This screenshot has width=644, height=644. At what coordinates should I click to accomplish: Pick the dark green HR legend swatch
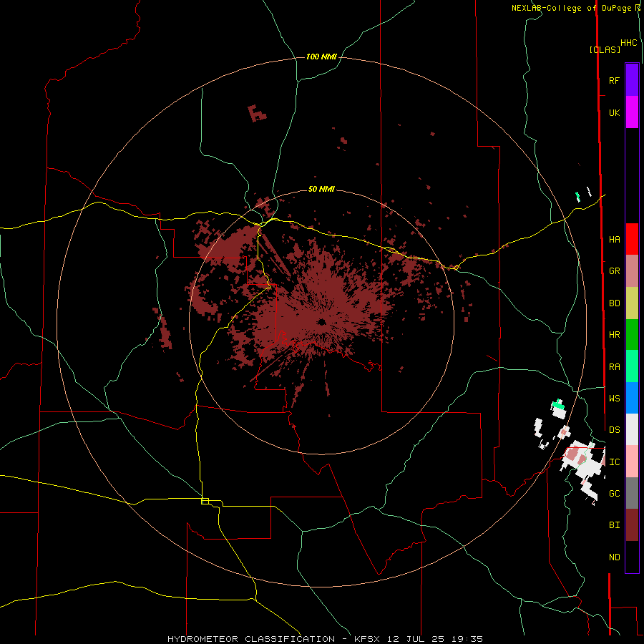point(632,335)
